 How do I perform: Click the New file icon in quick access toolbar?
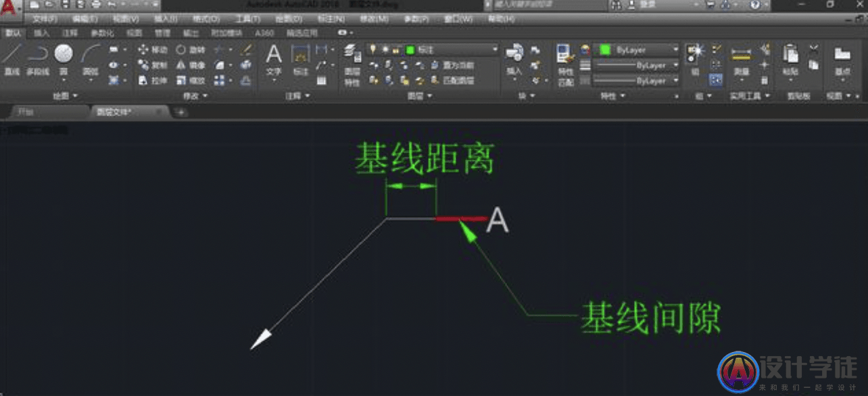(x=34, y=4)
